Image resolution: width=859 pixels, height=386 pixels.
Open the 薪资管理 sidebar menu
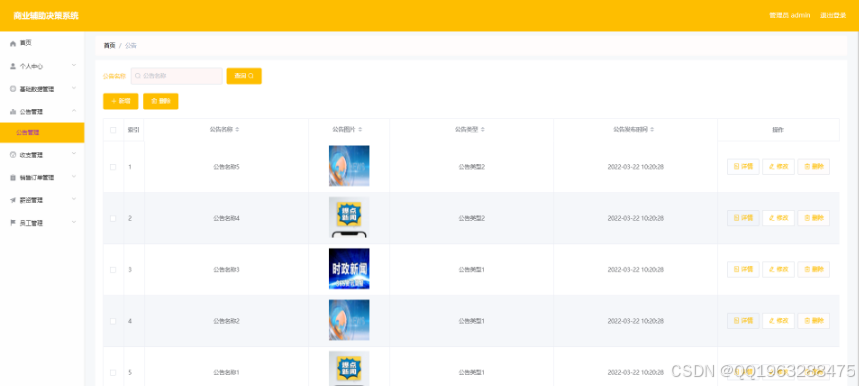pos(42,200)
